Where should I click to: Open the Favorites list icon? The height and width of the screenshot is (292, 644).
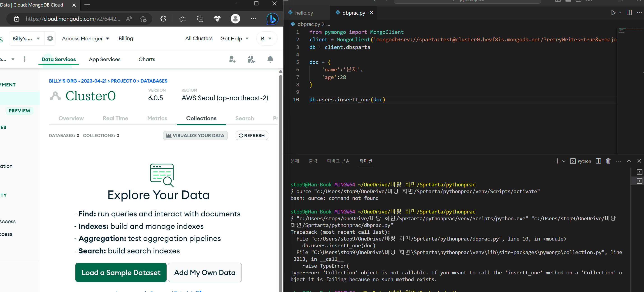[x=183, y=19]
